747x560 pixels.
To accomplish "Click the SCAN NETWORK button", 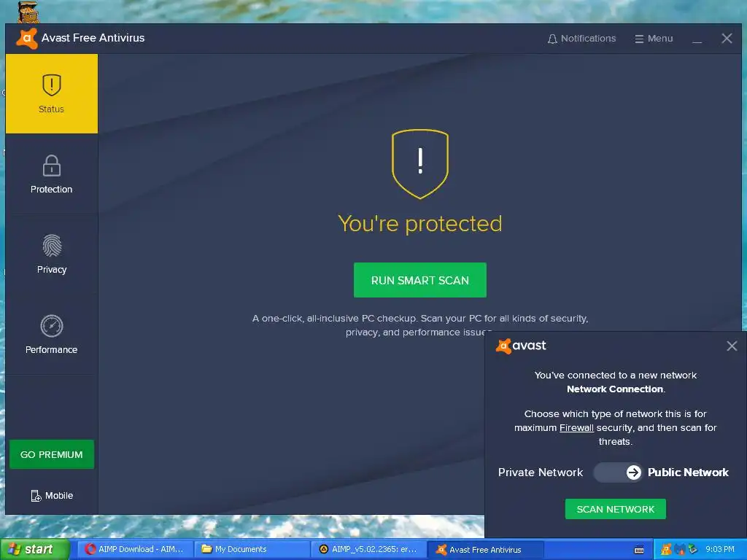I will pyautogui.click(x=615, y=509).
